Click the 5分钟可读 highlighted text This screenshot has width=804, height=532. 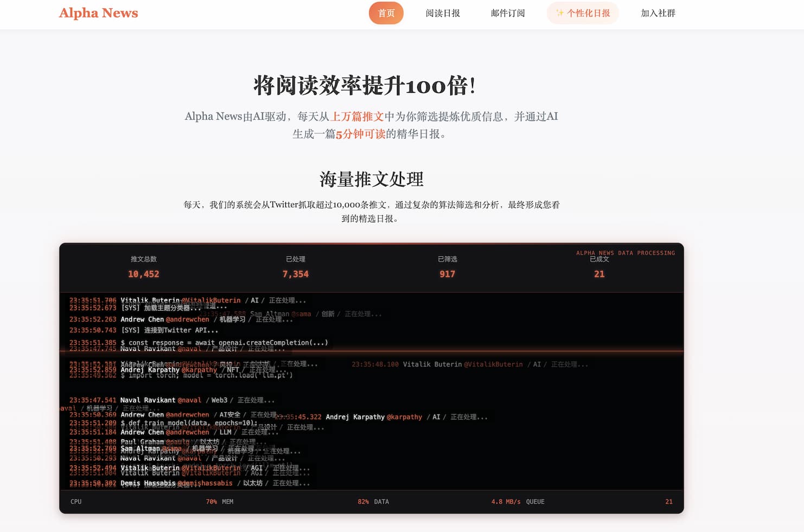click(x=361, y=134)
